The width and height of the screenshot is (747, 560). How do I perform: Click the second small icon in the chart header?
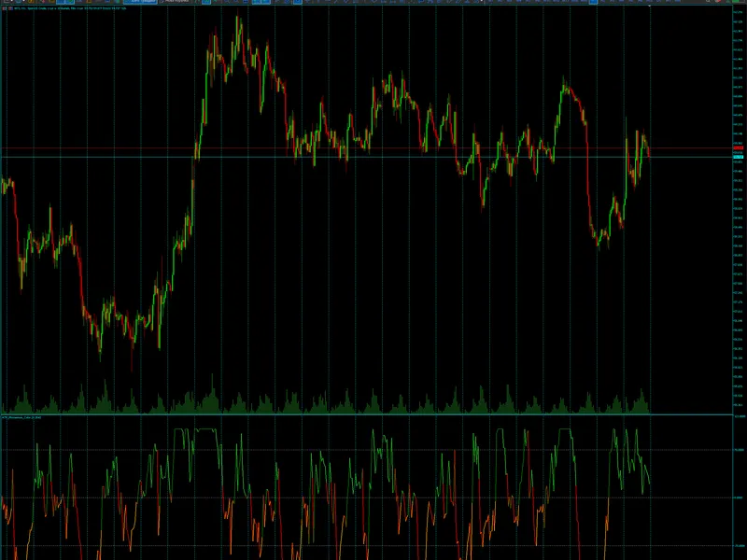(x=10, y=8)
